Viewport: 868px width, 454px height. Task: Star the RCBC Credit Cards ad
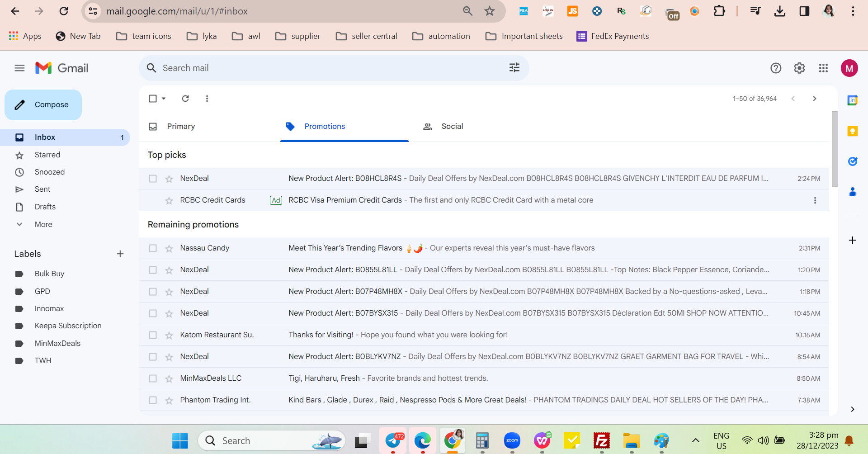tap(169, 200)
